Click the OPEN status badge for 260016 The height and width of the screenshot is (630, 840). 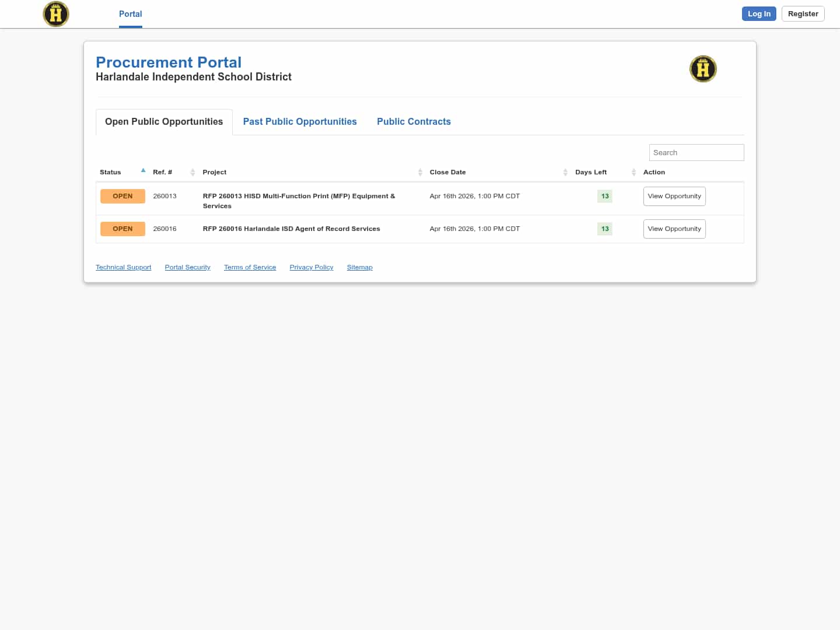click(123, 229)
